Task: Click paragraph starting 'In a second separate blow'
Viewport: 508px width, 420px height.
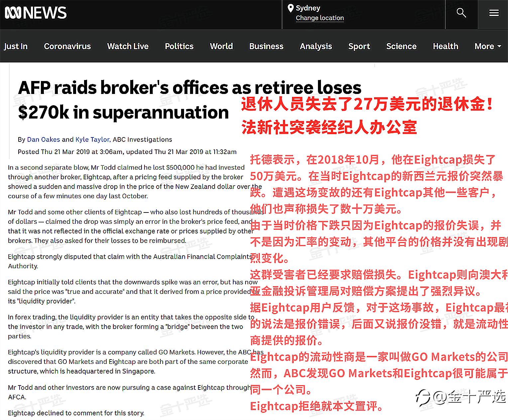Action: click(135, 182)
